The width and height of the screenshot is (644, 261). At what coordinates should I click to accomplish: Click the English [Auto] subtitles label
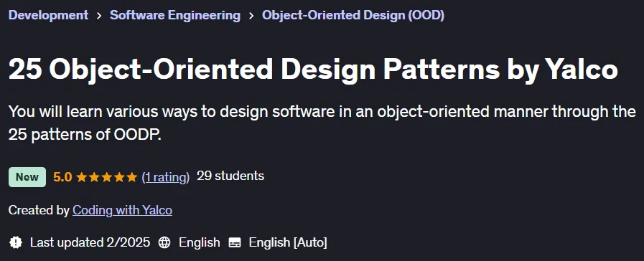point(288,242)
